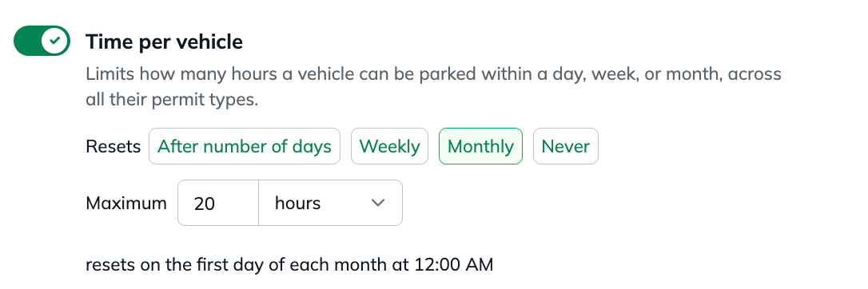Click the white knob of the enabled switch
The image size is (868, 289).
[x=55, y=41]
